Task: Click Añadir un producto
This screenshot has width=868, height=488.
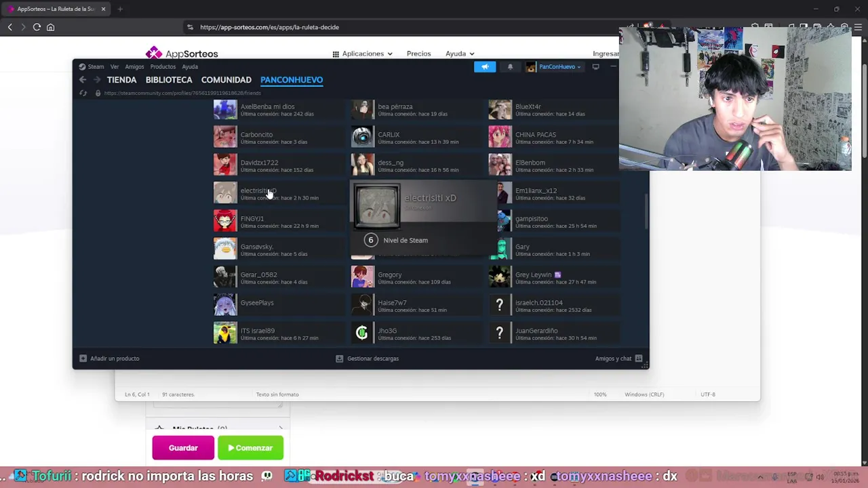Action: (109, 359)
